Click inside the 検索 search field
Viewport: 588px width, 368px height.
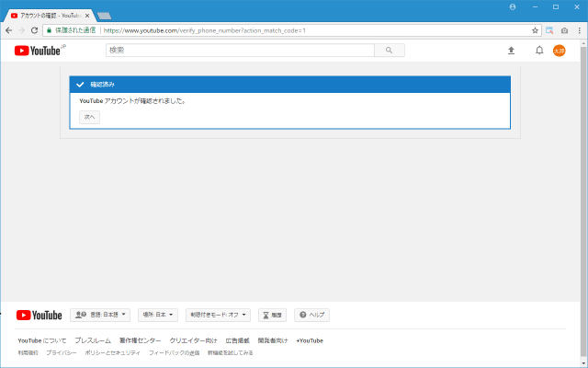[239, 51]
